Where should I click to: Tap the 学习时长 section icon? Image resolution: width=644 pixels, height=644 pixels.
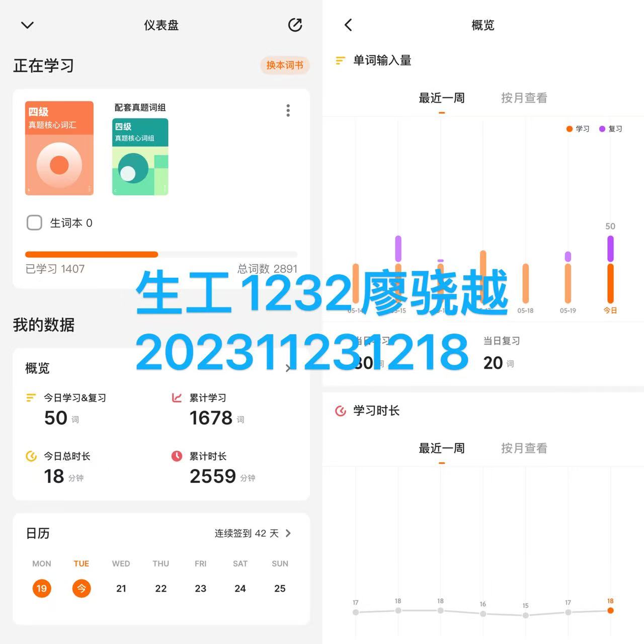341,411
